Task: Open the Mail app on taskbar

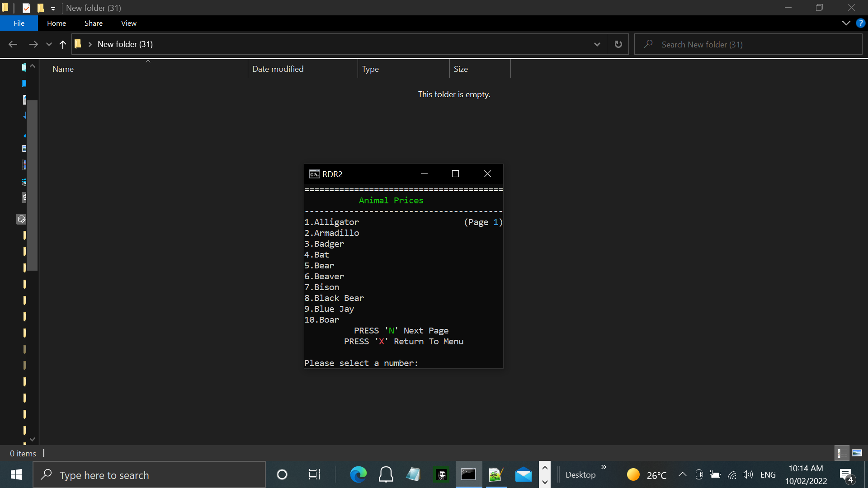Action: click(523, 474)
